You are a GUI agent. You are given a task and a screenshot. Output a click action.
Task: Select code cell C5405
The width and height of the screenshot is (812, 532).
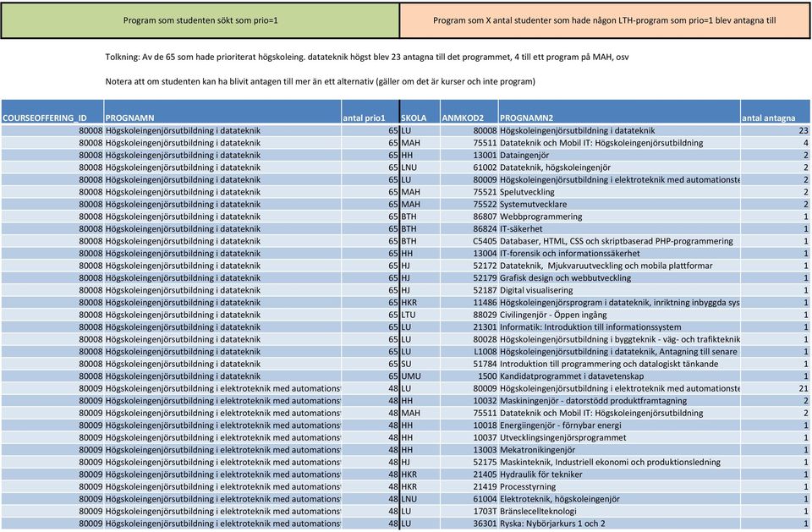tap(469, 241)
